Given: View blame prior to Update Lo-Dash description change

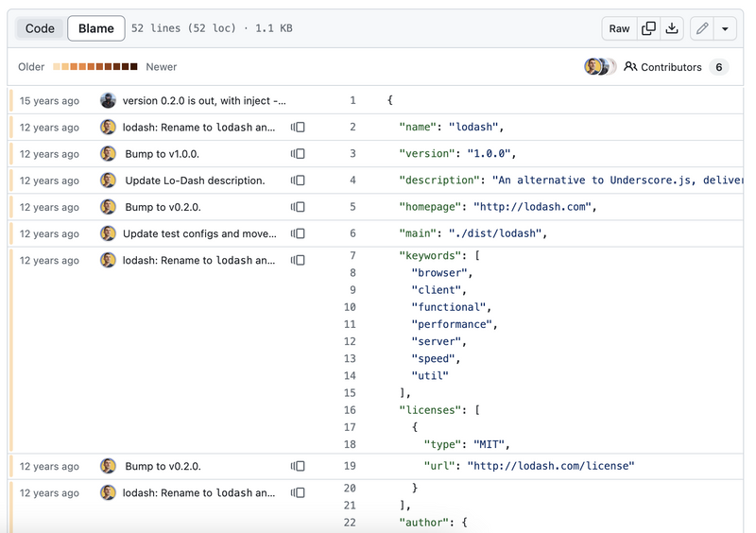Looking at the screenshot, I should [298, 181].
